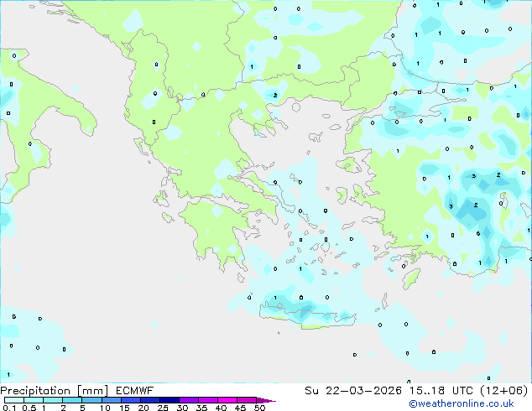Click legend value '30'

pyautogui.click(x=182, y=408)
